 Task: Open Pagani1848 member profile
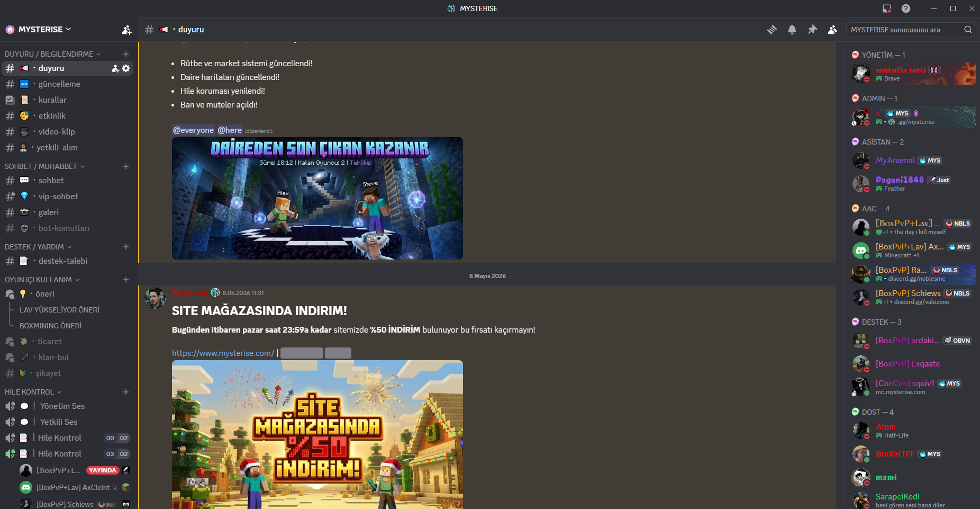(914, 184)
